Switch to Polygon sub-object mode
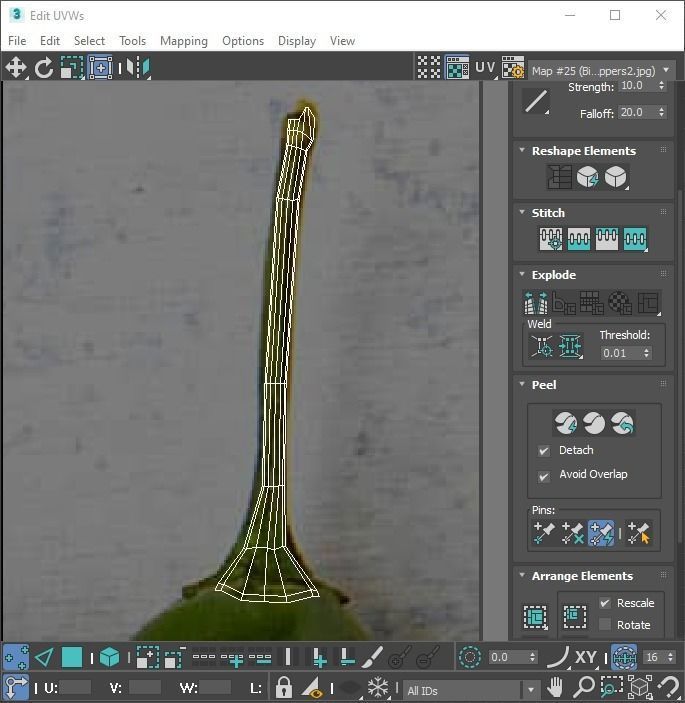Image resolution: width=685 pixels, height=703 pixels. pyautogui.click(x=72, y=658)
